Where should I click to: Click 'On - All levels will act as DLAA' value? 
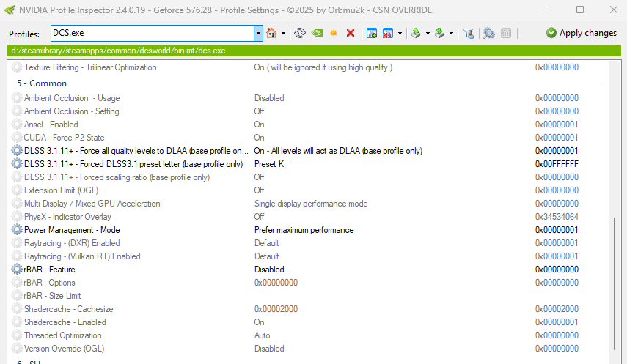[338, 151]
